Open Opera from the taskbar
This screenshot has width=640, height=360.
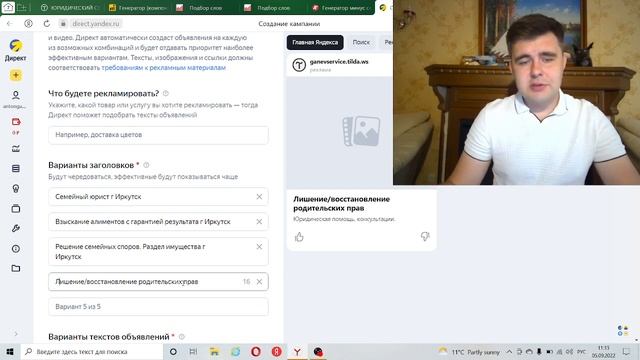tap(256, 352)
